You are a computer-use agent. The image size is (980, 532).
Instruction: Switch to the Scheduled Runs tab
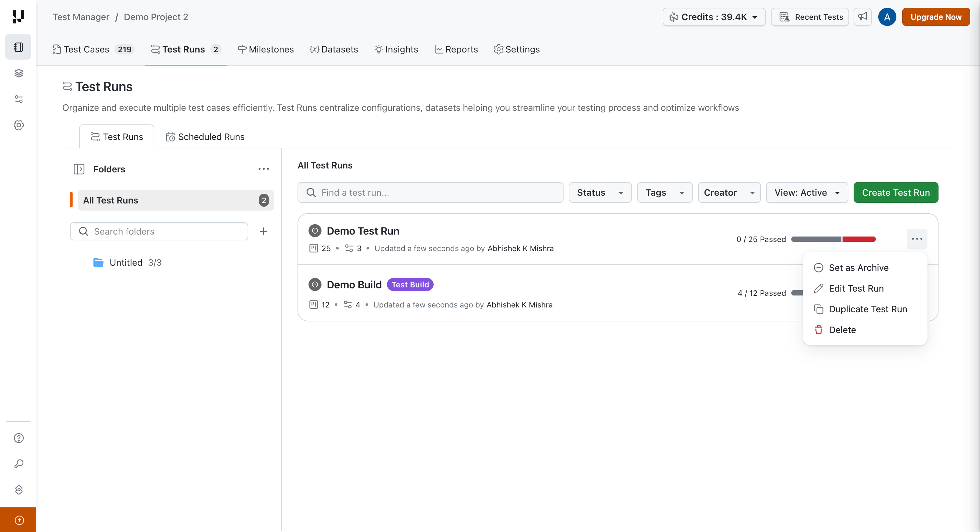click(x=205, y=136)
